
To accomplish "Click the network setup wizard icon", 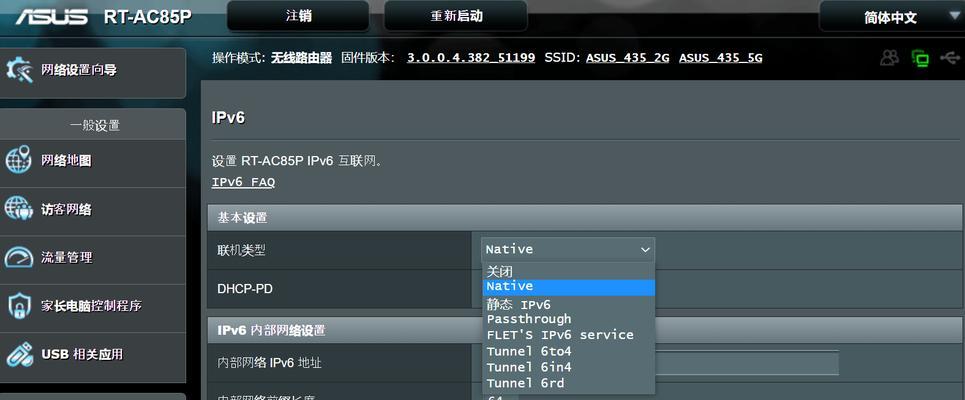I will (x=18, y=70).
